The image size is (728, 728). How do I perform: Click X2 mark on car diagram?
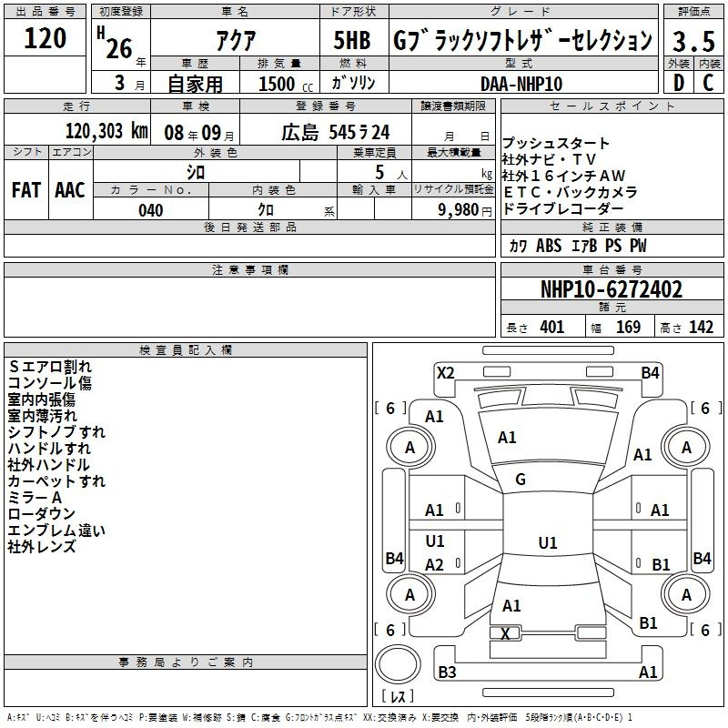[x=445, y=373]
